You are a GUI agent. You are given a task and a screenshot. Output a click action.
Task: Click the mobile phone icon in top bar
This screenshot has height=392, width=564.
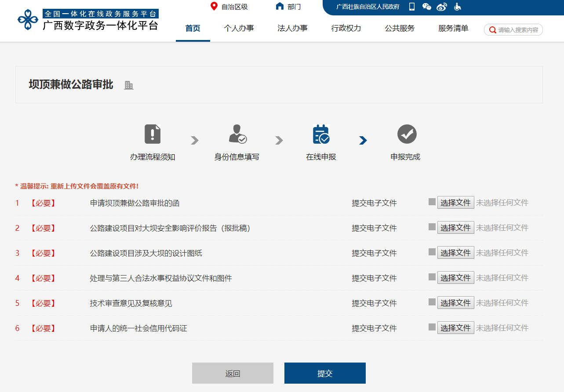pos(412,7)
